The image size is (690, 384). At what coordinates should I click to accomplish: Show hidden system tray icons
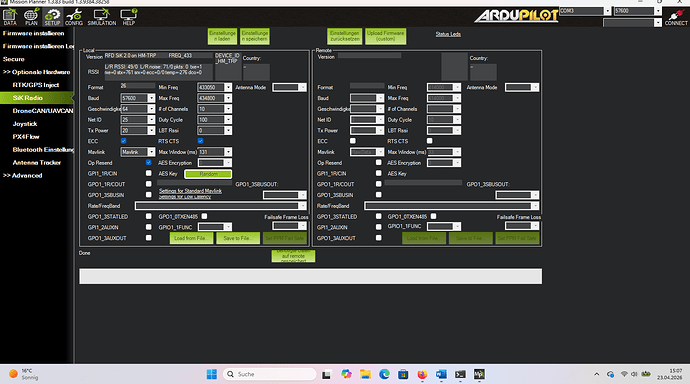click(597, 374)
